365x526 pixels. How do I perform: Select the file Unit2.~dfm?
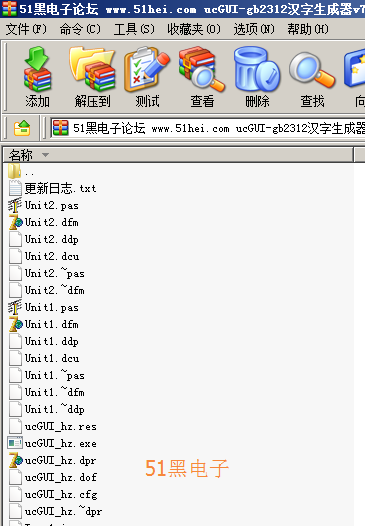click(46, 290)
